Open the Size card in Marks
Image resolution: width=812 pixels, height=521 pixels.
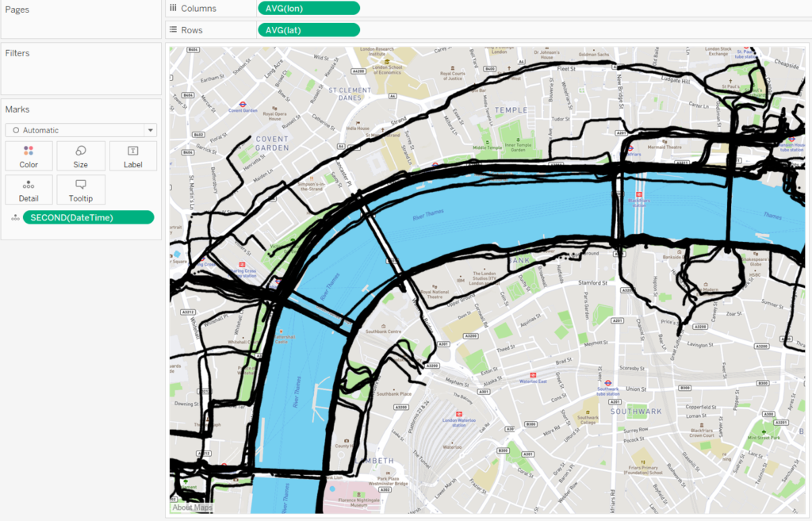point(80,156)
